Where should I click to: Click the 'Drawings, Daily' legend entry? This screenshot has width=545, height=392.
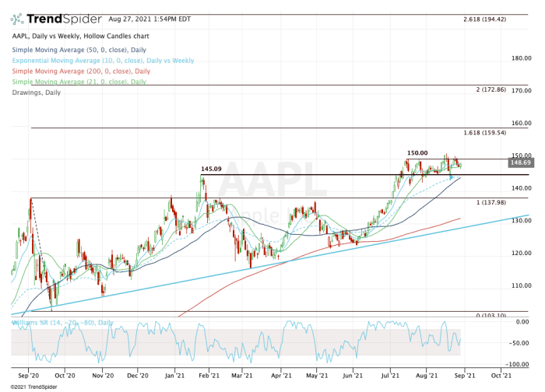pos(37,93)
